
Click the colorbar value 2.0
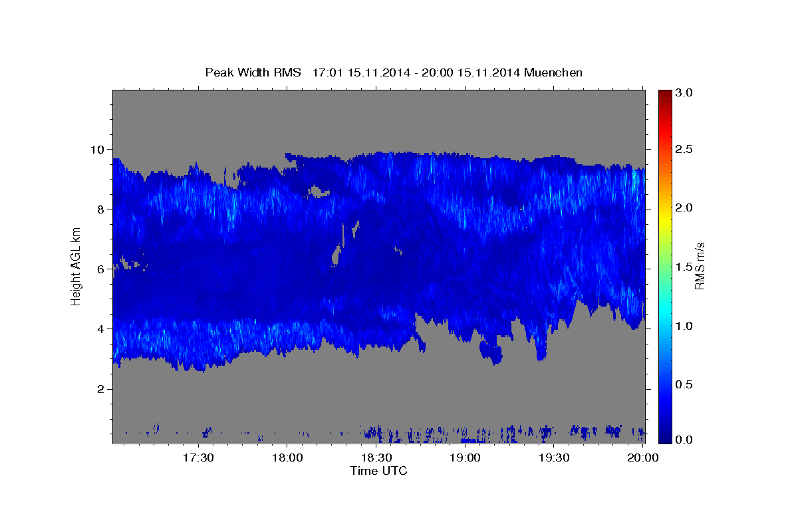click(x=684, y=208)
